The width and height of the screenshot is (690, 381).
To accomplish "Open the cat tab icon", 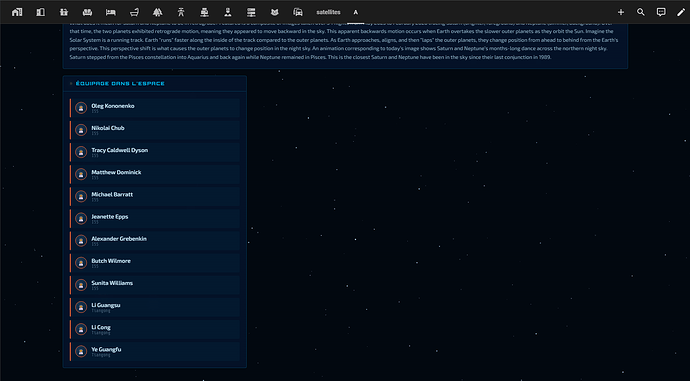I will pyautogui.click(x=275, y=12).
